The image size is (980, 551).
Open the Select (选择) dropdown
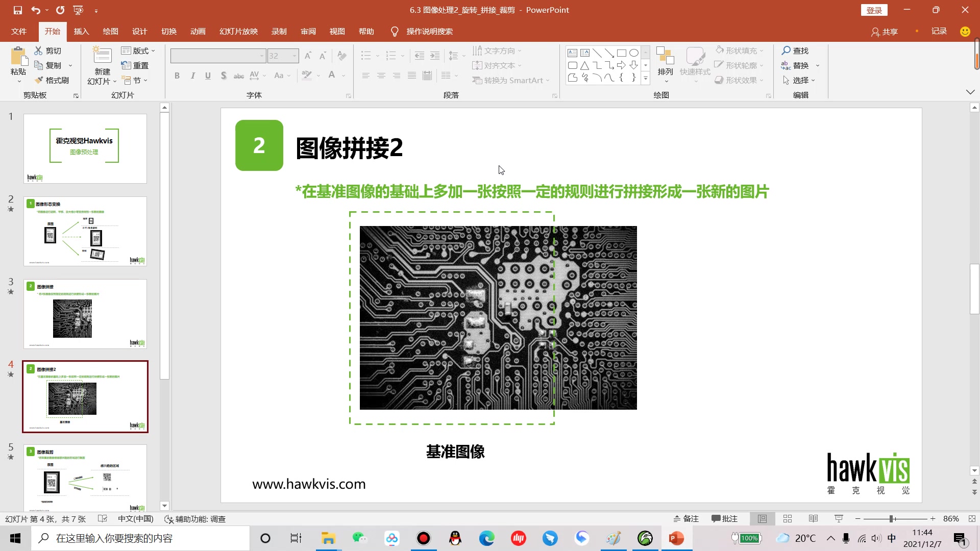799,80
